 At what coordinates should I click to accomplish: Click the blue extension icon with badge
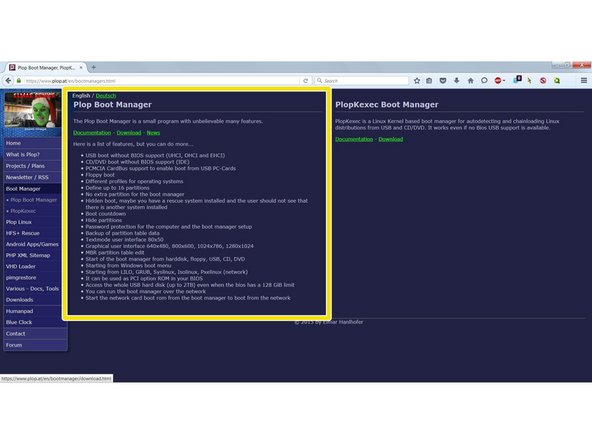pyautogui.click(x=517, y=80)
